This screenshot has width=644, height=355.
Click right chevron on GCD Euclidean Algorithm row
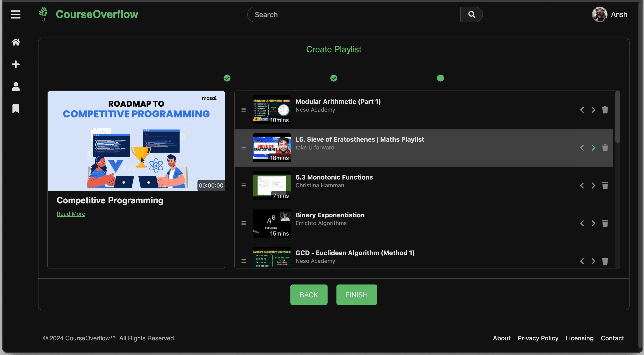tap(593, 261)
